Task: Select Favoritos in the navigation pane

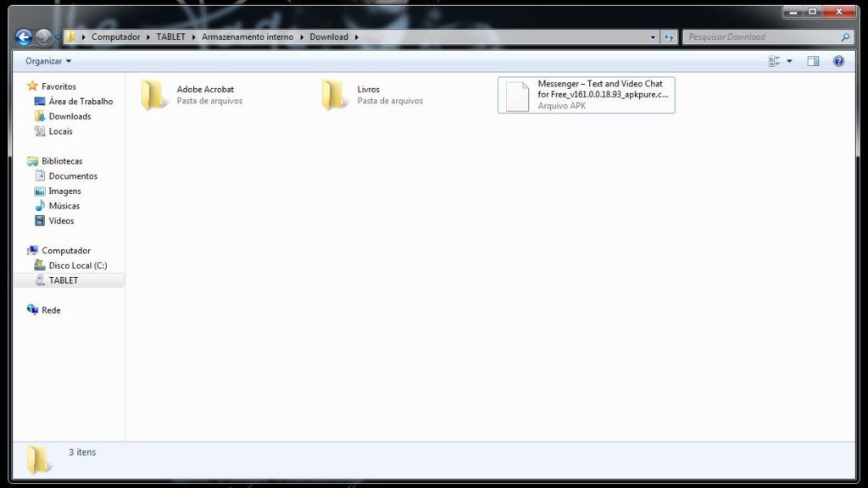Action: tap(58, 86)
